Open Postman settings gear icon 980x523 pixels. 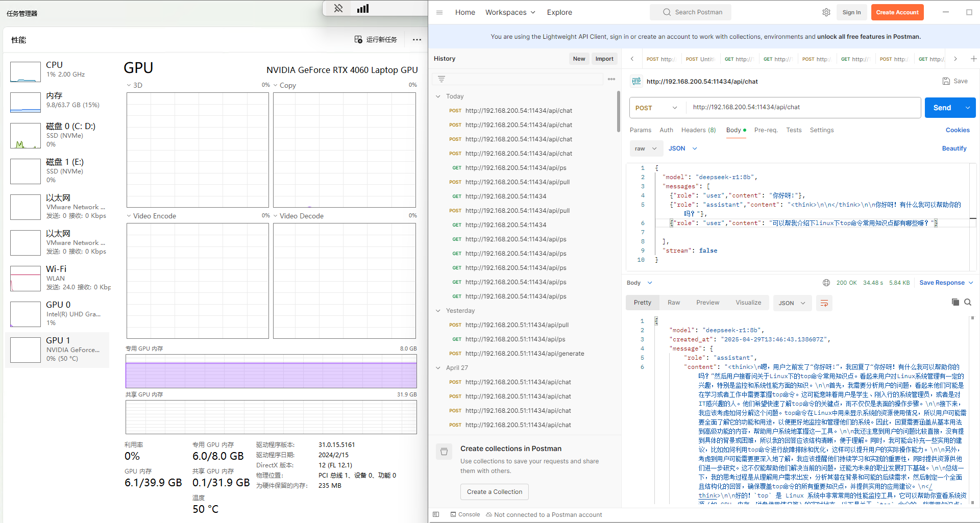(x=826, y=12)
